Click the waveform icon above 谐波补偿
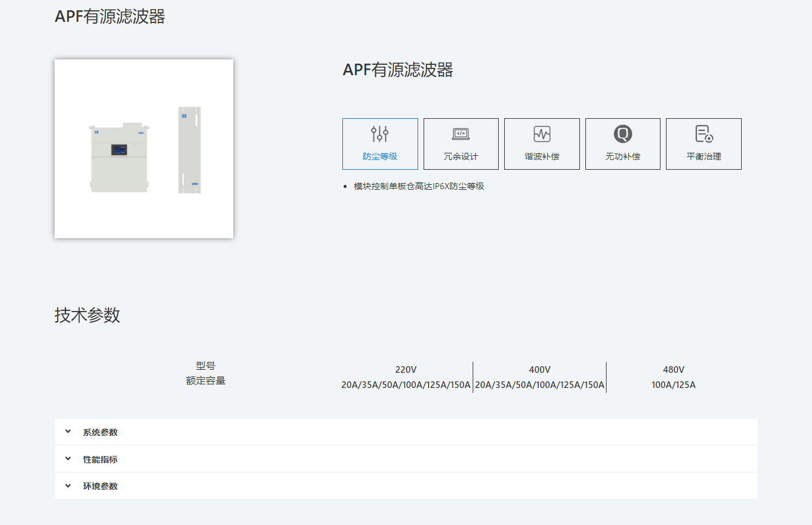Image resolution: width=812 pixels, height=525 pixels. point(542,134)
